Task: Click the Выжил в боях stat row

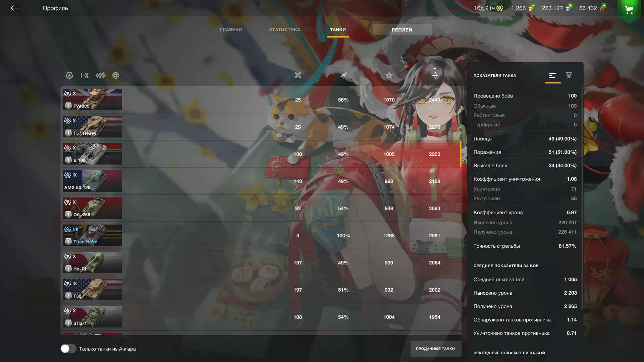Action: click(525, 166)
